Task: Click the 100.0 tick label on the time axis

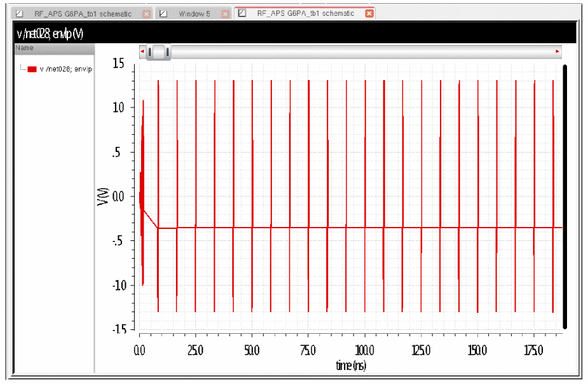Action: pyautogui.click(x=364, y=350)
